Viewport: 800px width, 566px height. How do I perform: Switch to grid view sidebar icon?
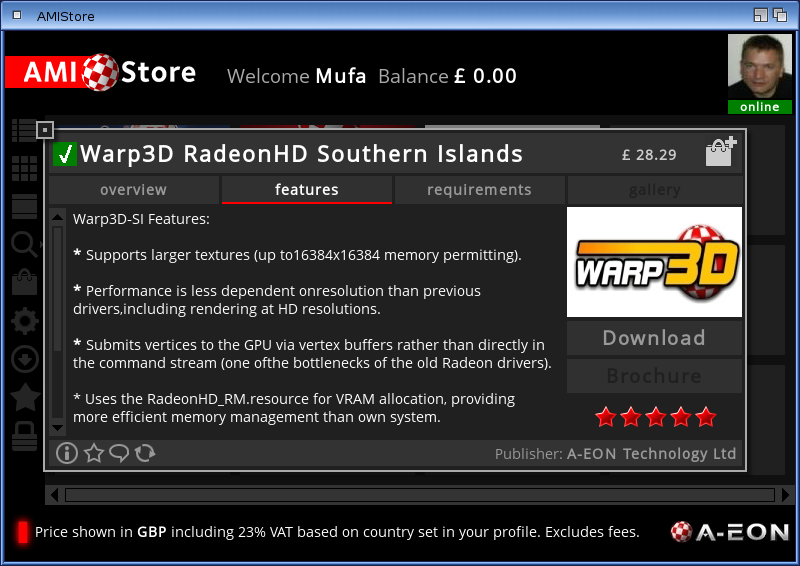(x=24, y=168)
